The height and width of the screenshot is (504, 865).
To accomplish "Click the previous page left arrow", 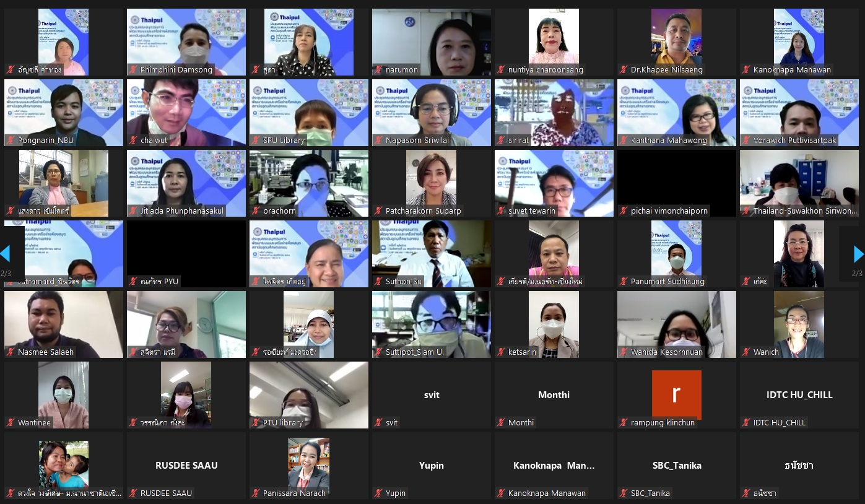I will [6, 254].
